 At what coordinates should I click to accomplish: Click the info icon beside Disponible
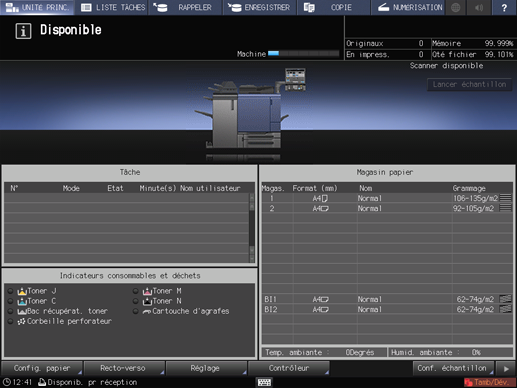tap(23, 31)
